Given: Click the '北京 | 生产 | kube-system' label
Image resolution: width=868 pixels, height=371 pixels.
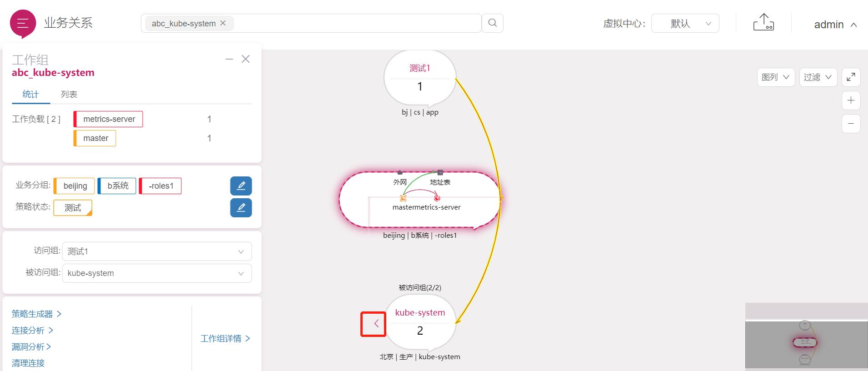Looking at the screenshot, I should (x=420, y=357).
